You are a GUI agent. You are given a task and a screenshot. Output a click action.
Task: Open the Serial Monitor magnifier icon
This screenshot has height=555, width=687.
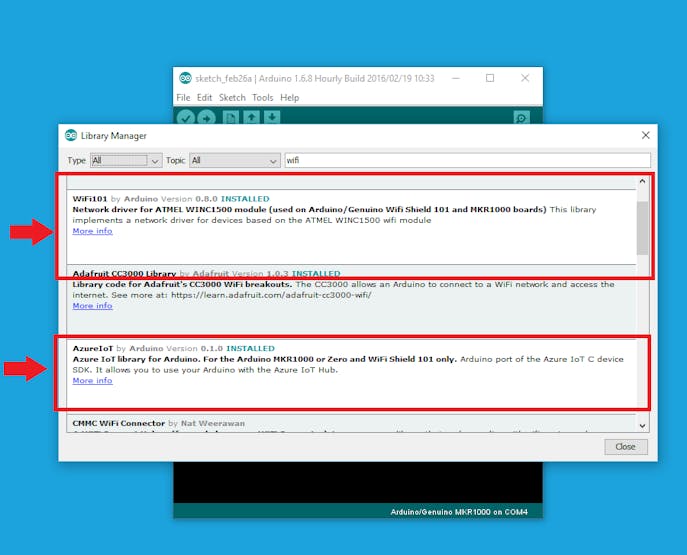coord(521,117)
